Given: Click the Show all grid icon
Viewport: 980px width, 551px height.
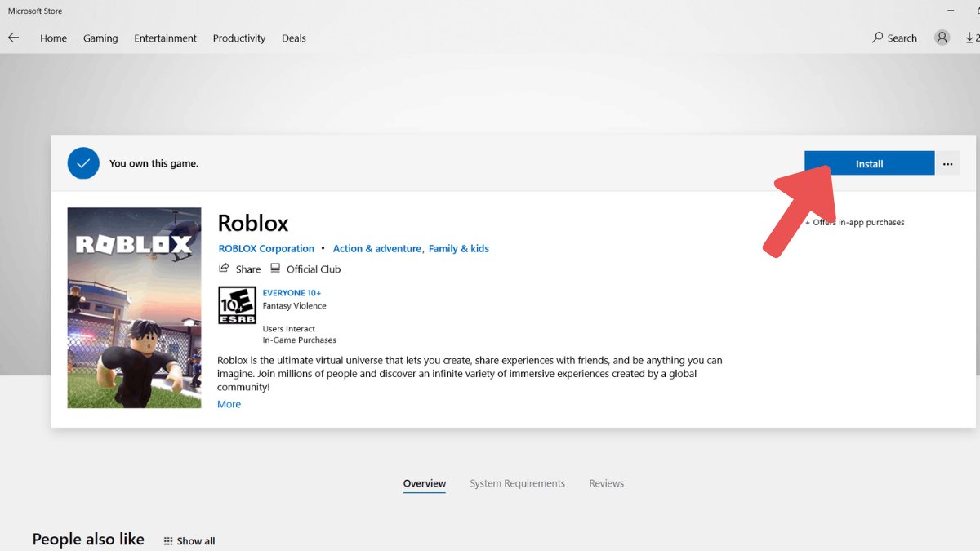Looking at the screenshot, I should click(168, 540).
